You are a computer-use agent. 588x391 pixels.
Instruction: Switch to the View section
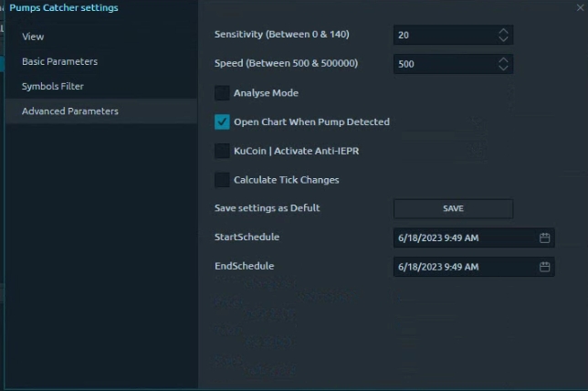(x=34, y=37)
